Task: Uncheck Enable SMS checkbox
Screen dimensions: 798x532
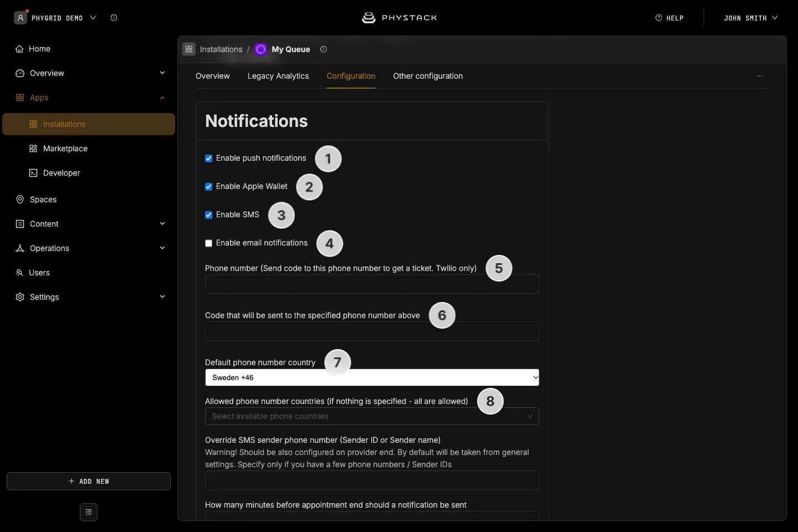Action: [209, 215]
